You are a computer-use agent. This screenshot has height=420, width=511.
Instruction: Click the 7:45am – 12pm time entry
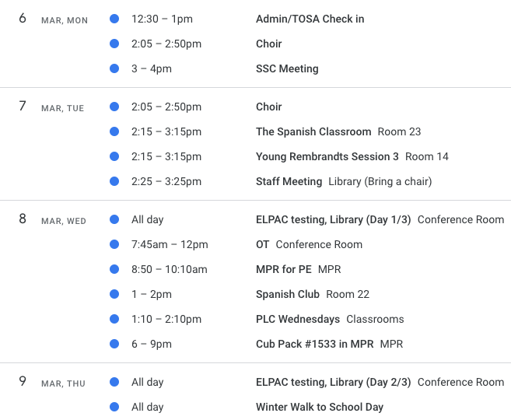pos(170,244)
